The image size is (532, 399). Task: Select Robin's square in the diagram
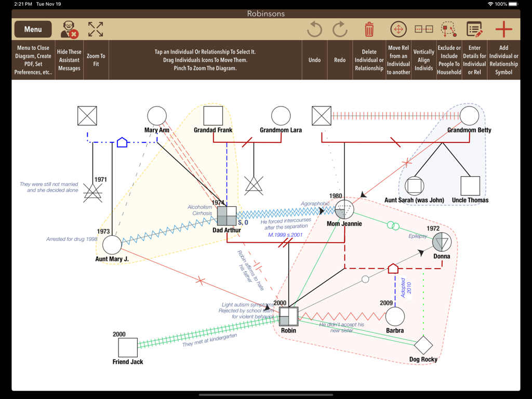(288, 316)
